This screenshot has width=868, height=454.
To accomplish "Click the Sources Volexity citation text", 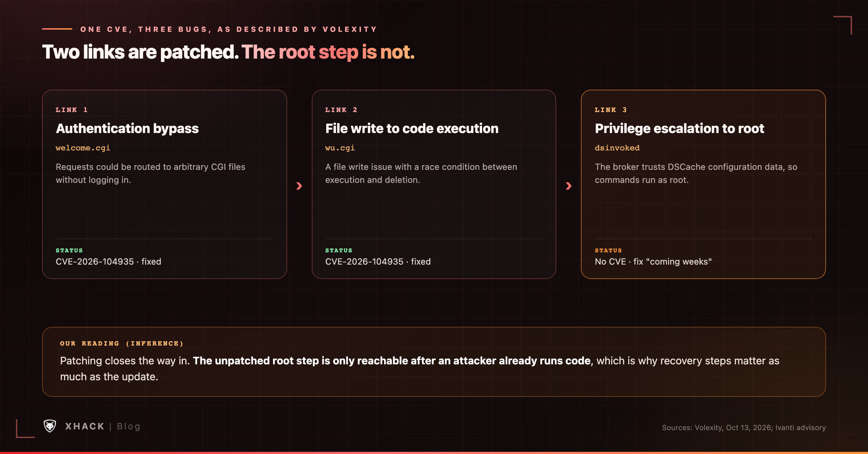I will pos(744,428).
